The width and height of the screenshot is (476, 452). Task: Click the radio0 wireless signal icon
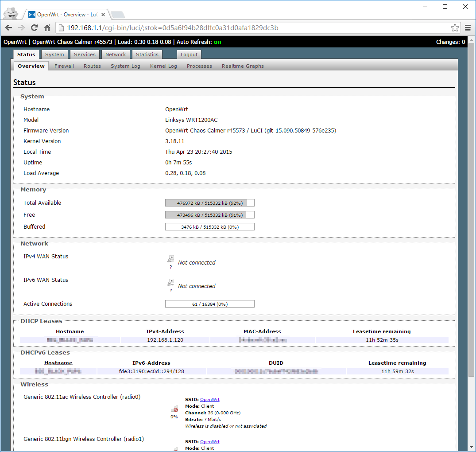click(174, 409)
